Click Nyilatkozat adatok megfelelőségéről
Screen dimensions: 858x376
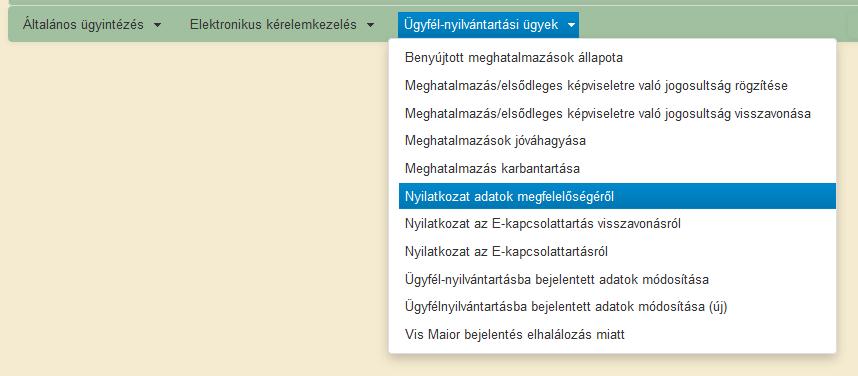617,196
